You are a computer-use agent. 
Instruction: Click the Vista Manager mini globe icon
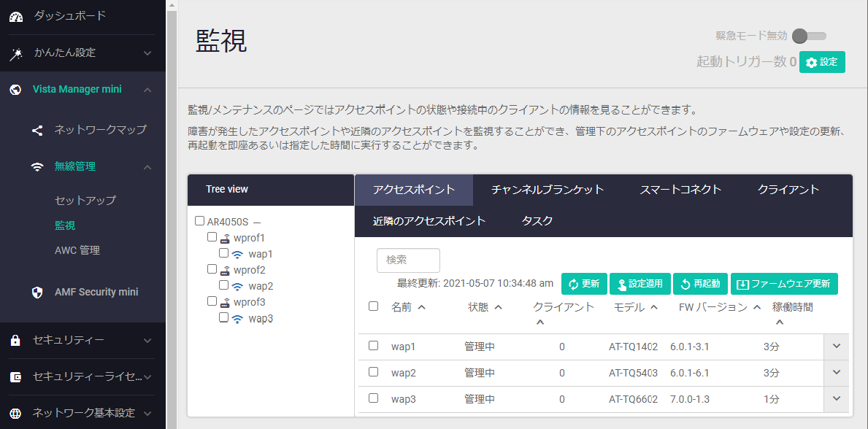[x=16, y=90]
